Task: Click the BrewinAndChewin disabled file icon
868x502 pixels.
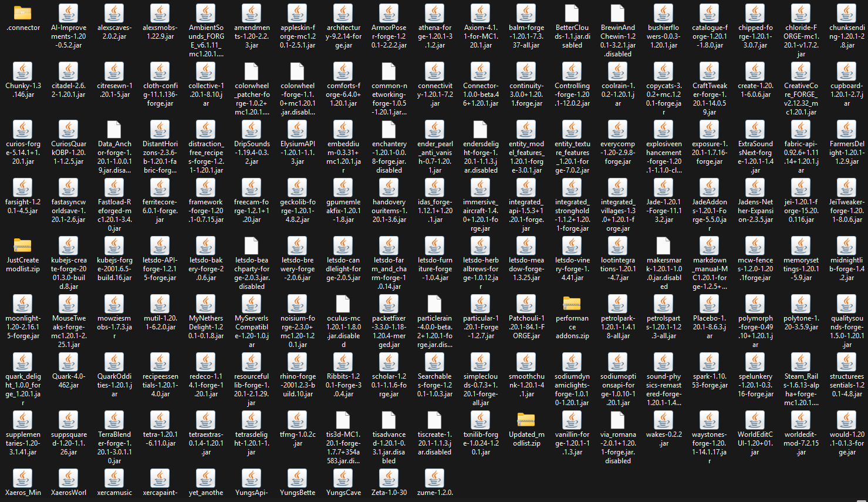Action: 617,13
